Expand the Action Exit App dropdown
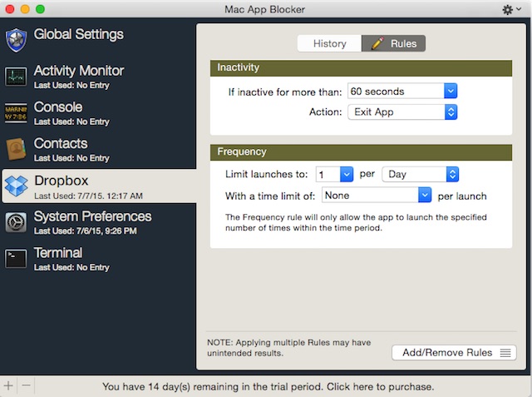The height and width of the screenshot is (397, 532). tap(402, 112)
